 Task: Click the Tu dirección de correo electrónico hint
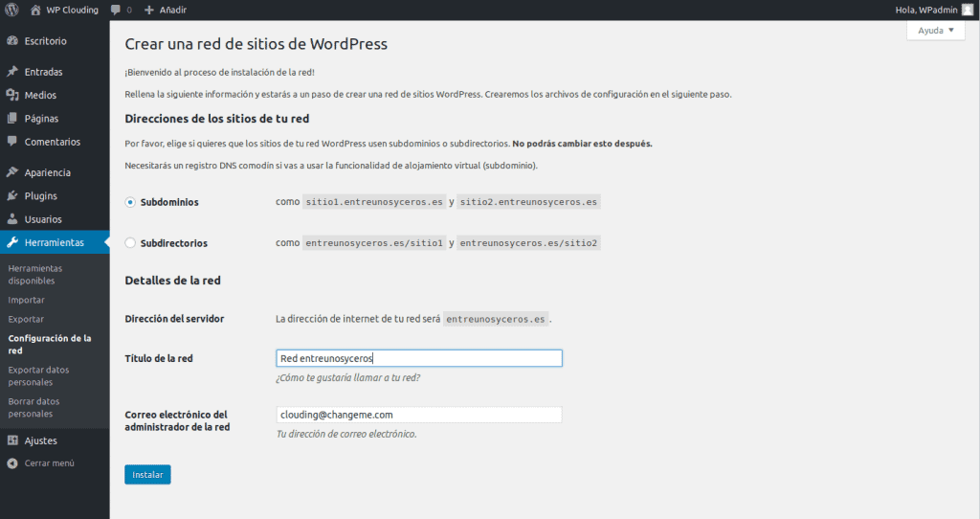(346, 434)
